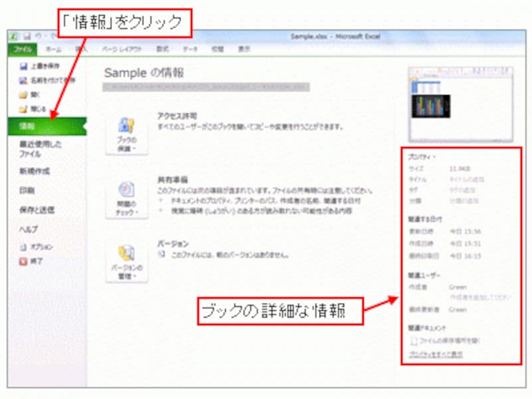Open ブックの保護 (Protect Workbook) dropdown button
The image size is (532, 399).
pos(127,134)
